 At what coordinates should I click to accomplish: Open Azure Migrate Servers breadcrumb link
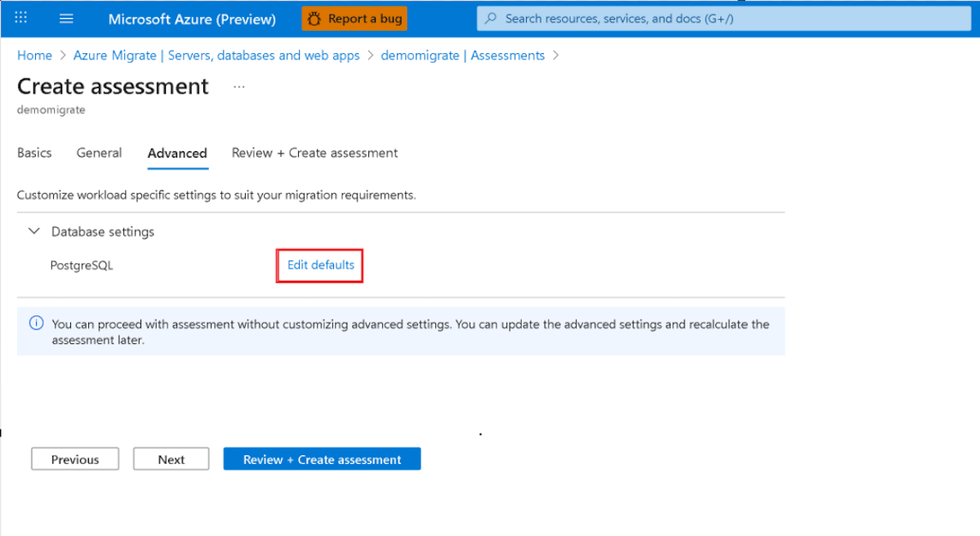216,56
